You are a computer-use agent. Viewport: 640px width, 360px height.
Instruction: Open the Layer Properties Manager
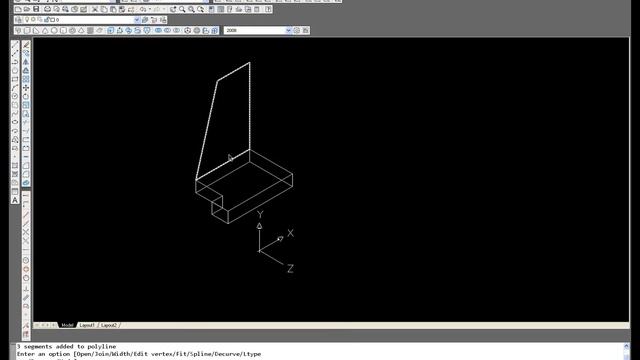click(18, 20)
